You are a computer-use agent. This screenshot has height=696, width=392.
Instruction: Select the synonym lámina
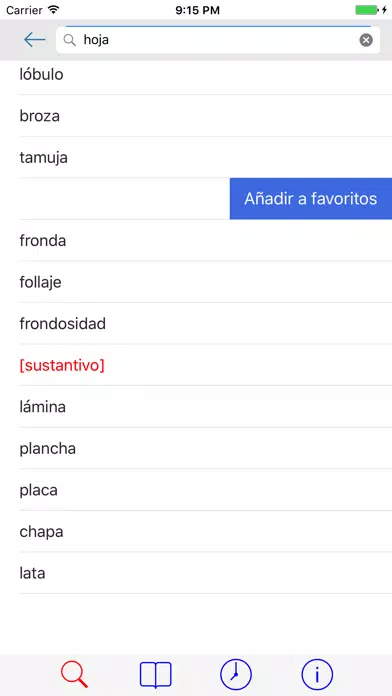point(206,407)
